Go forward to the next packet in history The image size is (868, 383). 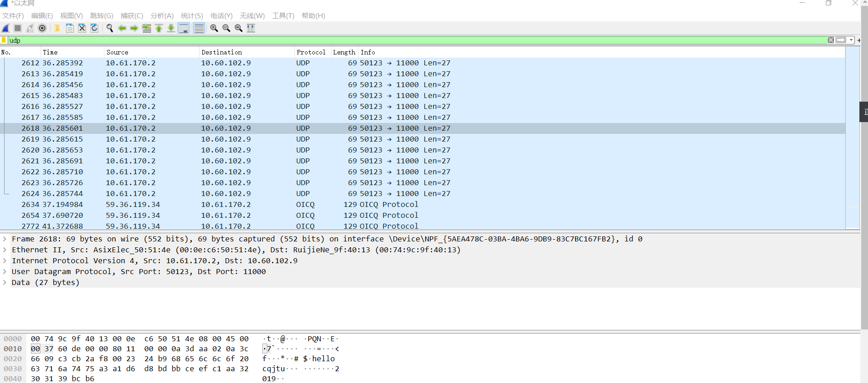[134, 28]
